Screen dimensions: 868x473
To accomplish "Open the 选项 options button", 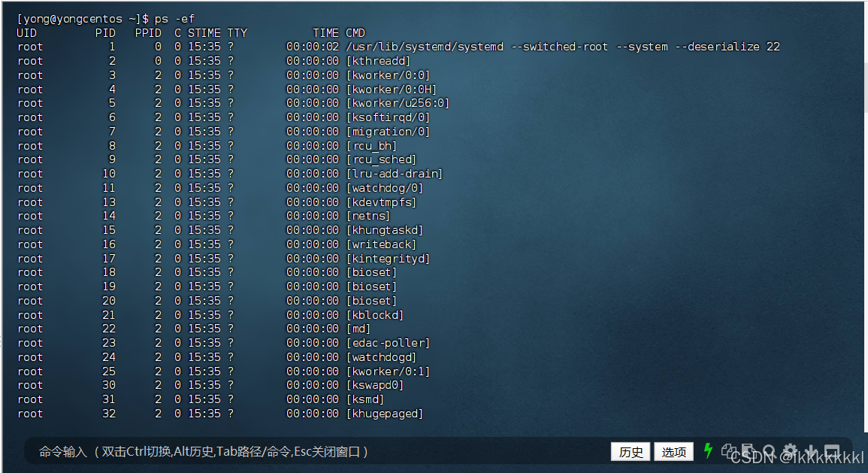I will pyautogui.click(x=673, y=451).
